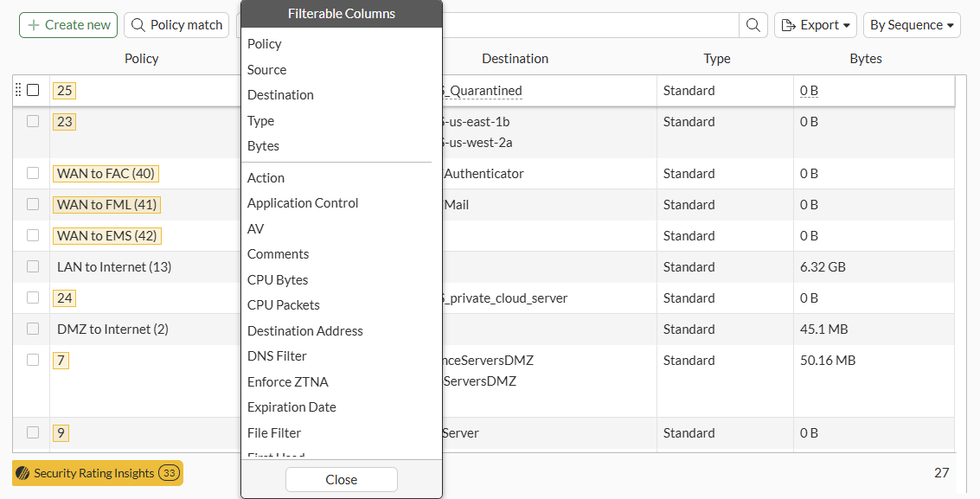Choose Action in Filterable Columns list
The width and height of the screenshot is (980, 499).
pos(266,177)
